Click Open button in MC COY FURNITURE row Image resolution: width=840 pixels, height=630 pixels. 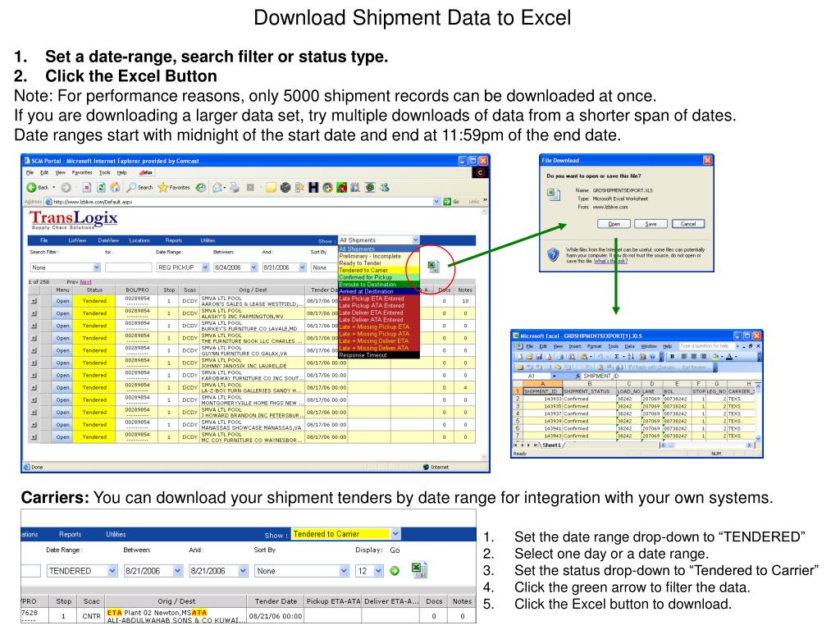62,437
